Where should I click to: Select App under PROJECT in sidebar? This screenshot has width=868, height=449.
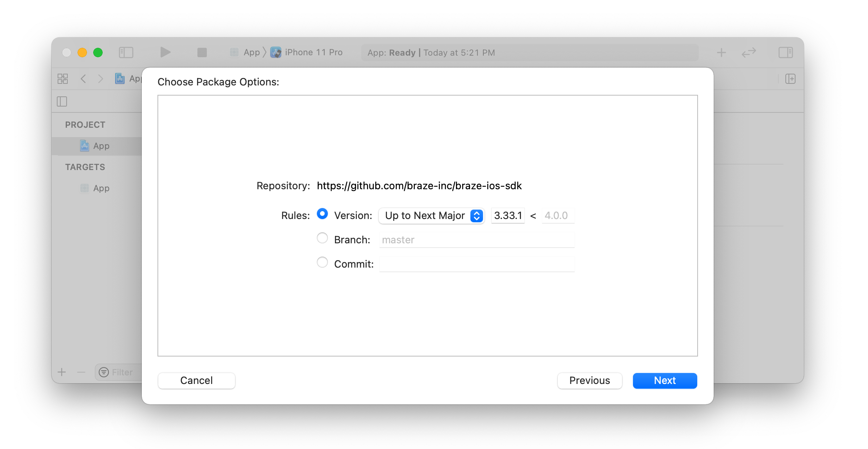[x=101, y=146]
